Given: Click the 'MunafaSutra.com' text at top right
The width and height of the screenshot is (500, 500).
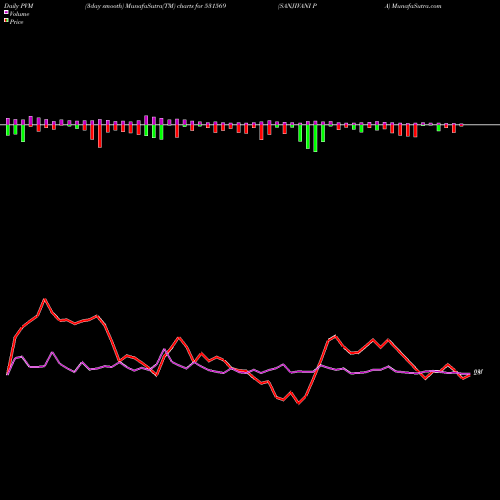Looking at the screenshot, I should [416, 6].
